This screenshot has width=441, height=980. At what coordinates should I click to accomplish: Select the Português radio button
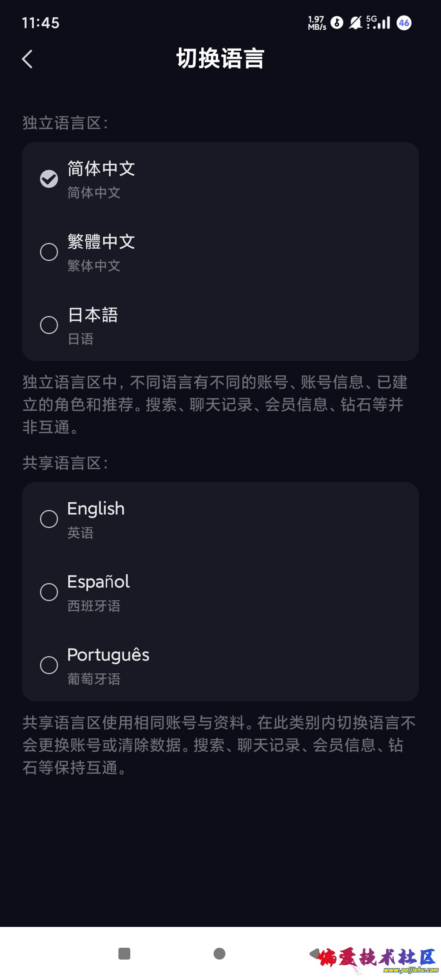[x=49, y=665]
